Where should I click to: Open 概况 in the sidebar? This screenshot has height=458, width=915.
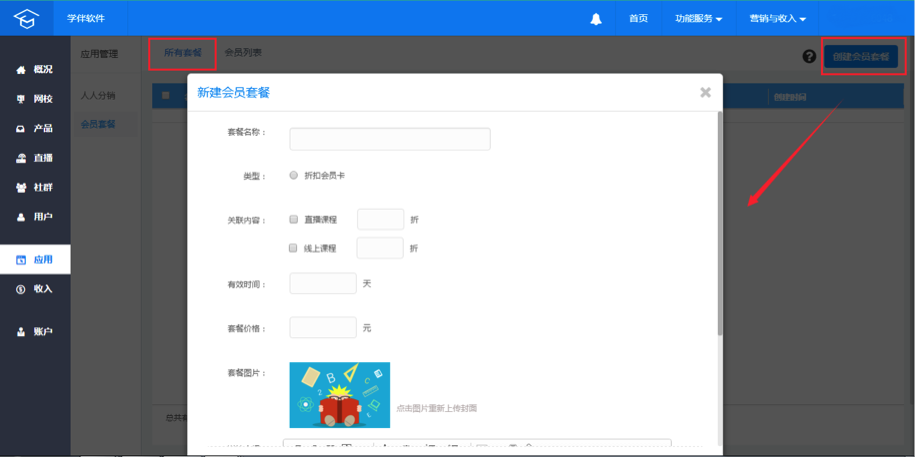click(x=35, y=69)
